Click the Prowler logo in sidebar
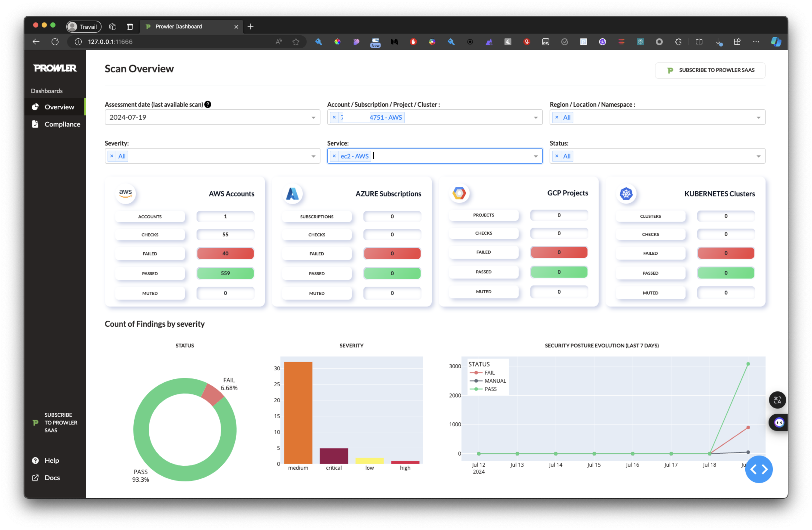 55,68
